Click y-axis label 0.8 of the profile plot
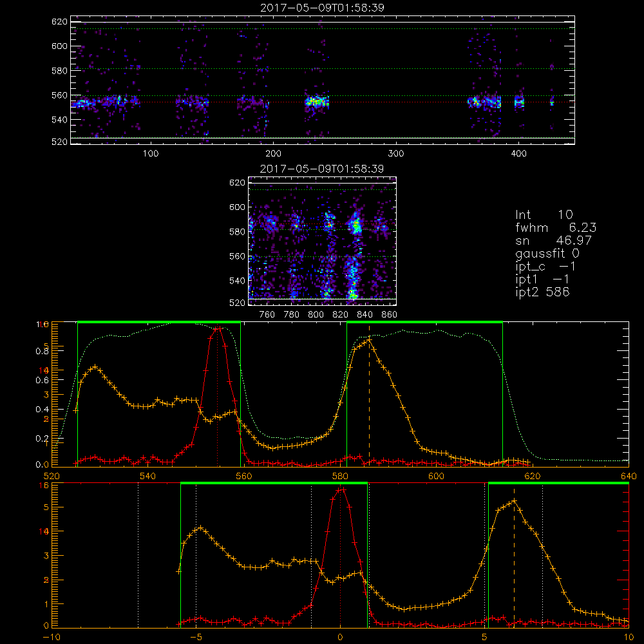This screenshot has height=644, width=644. pos(43,351)
